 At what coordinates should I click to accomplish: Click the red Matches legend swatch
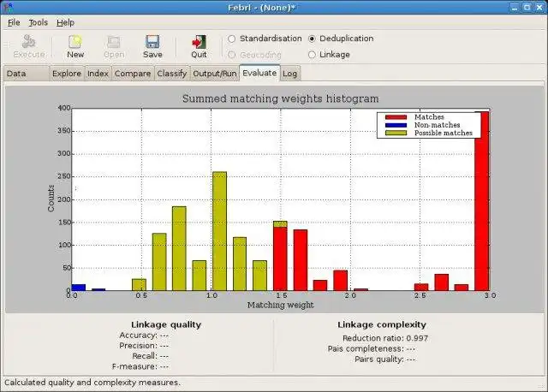(x=396, y=117)
